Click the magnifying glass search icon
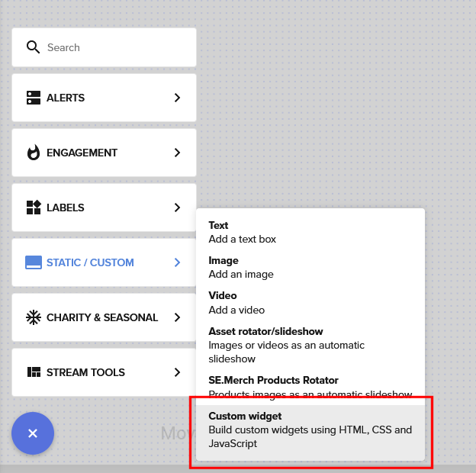This screenshot has width=476, height=473. pyautogui.click(x=33, y=47)
